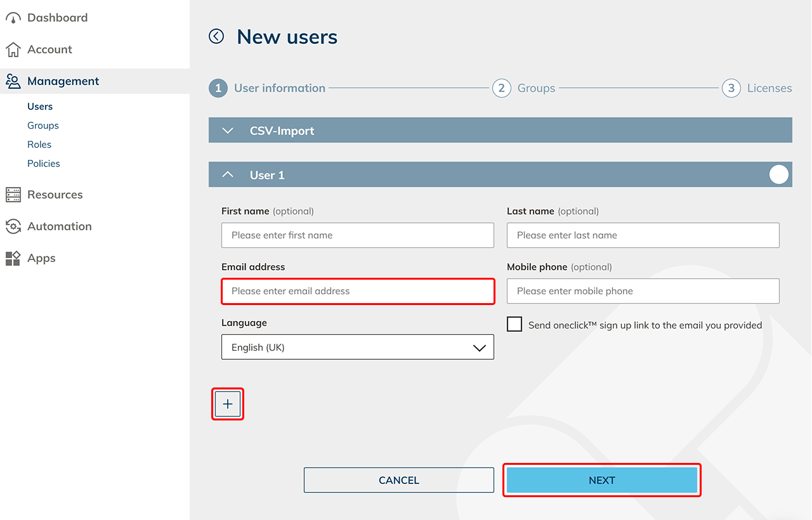Viewport: 812px width, 520px height.
Task: Click the Apps tiles icon
Action: point(13,258)
